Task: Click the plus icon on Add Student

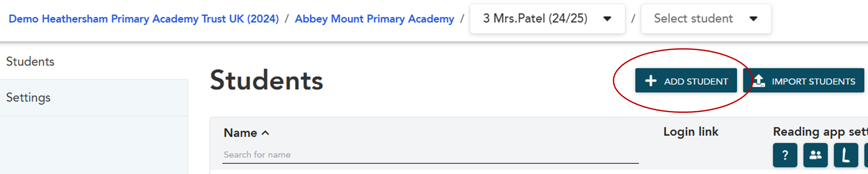Action: 651,81
